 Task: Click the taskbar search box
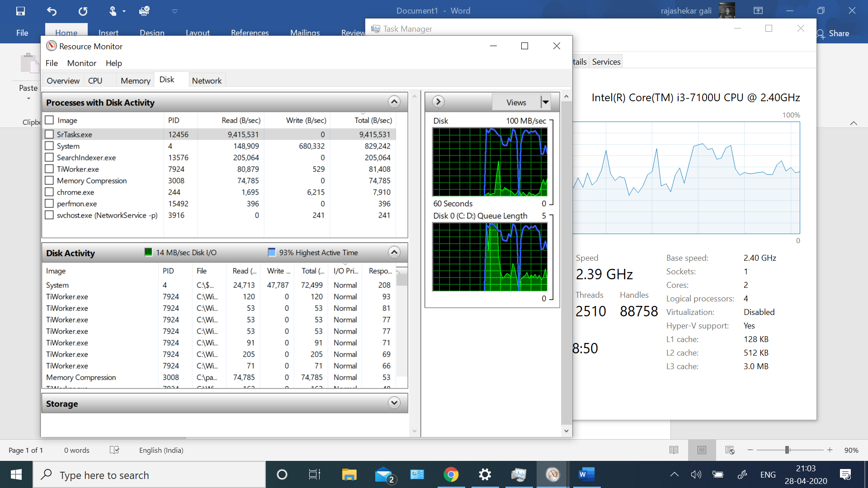(x=149, y=474)
